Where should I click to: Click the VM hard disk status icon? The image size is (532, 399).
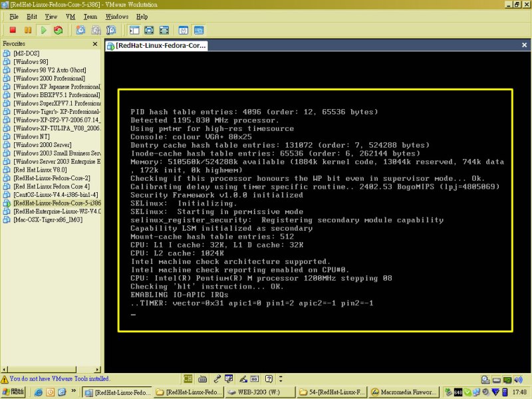point(485,379)
